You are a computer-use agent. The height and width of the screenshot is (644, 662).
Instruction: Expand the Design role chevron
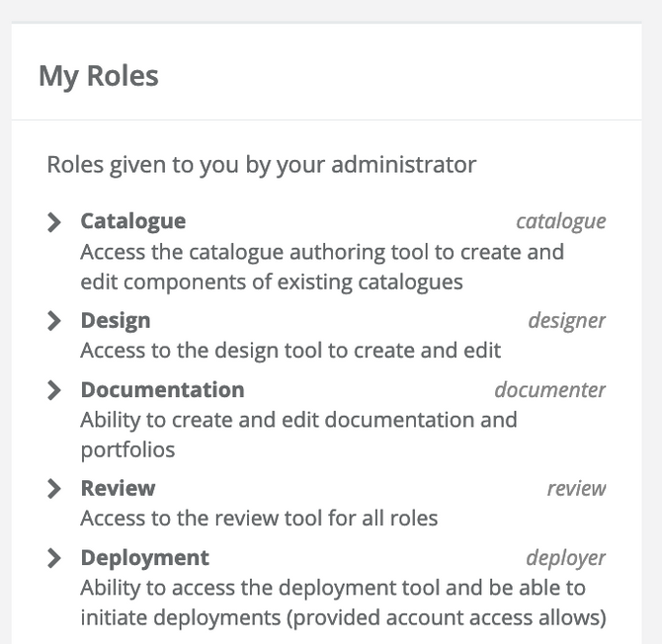pos(54,321)
